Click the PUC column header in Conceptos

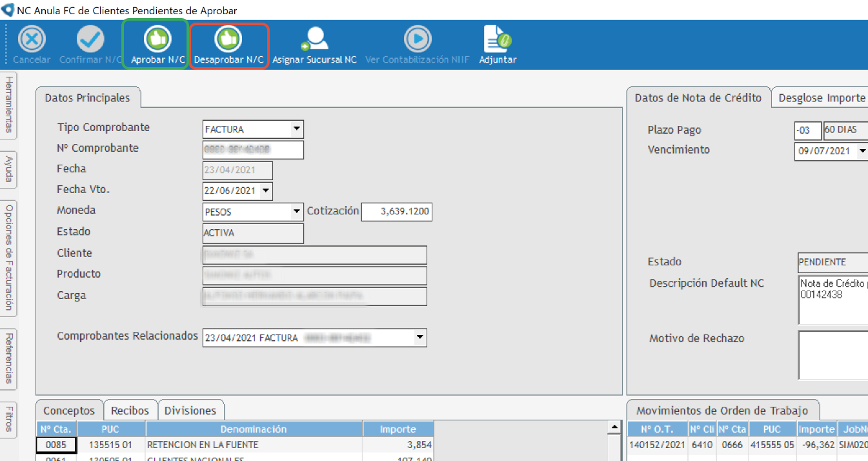(x=111, y=429)
